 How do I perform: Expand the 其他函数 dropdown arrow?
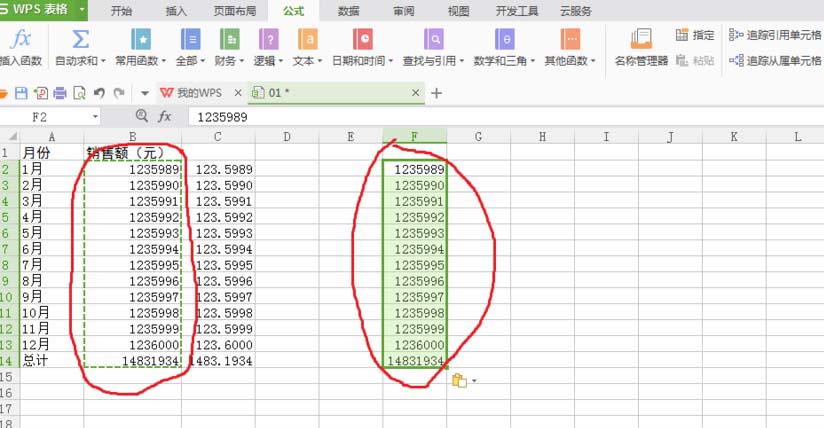(x=593, y=61)
